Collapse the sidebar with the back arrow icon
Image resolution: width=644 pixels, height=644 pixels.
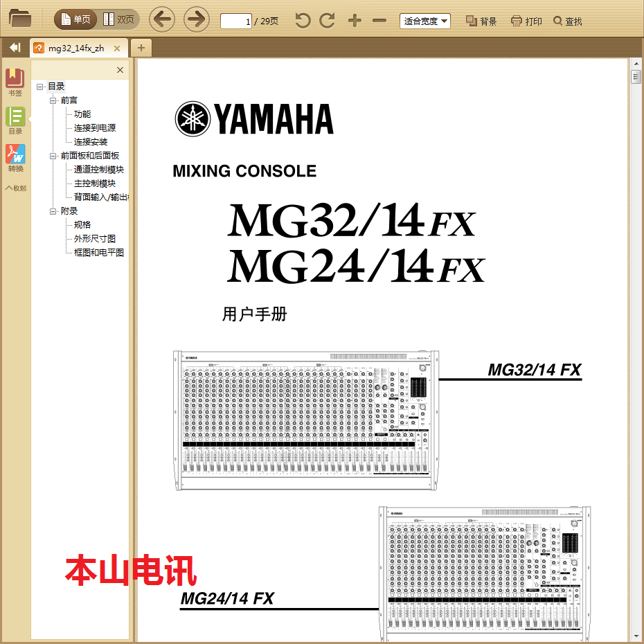tap(15, 48)
